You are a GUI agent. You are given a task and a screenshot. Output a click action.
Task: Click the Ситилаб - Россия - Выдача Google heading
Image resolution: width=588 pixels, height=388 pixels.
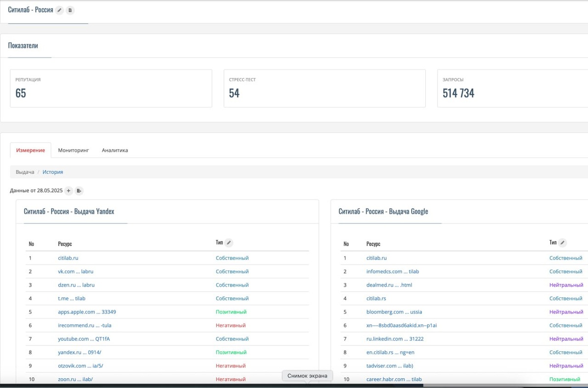point(383,211)
